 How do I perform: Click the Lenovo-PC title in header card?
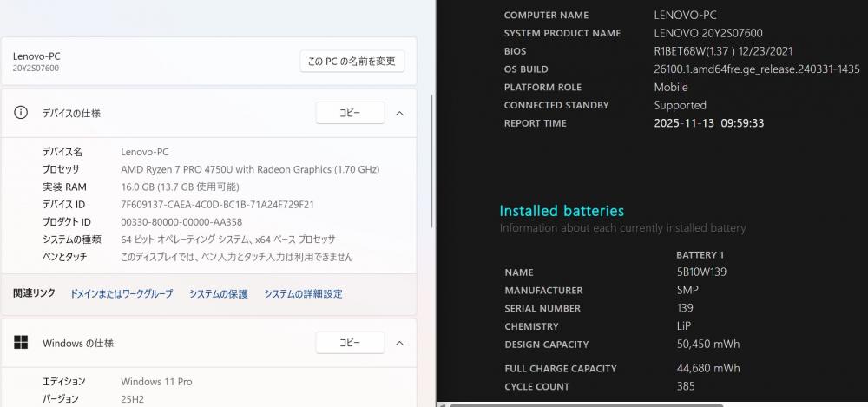pyautogui.click(x=36, y=56)
